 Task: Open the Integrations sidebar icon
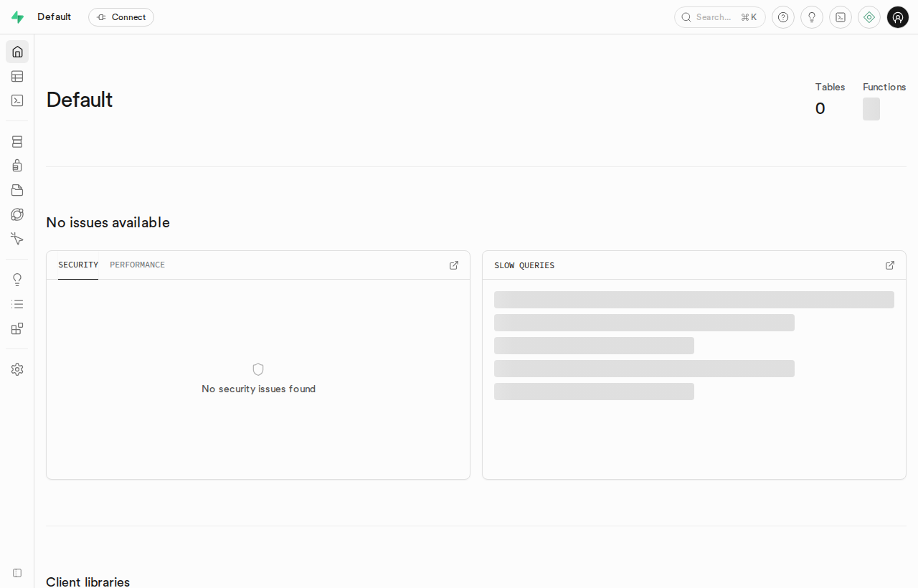tap(17, 328)
